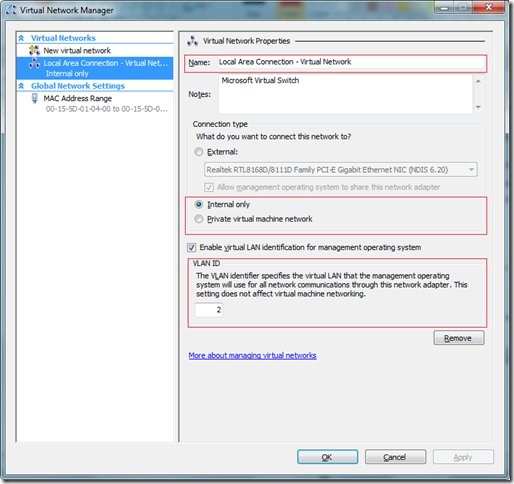
Task: Close the Virtual Network Manager window
Action: pos(489,7)
